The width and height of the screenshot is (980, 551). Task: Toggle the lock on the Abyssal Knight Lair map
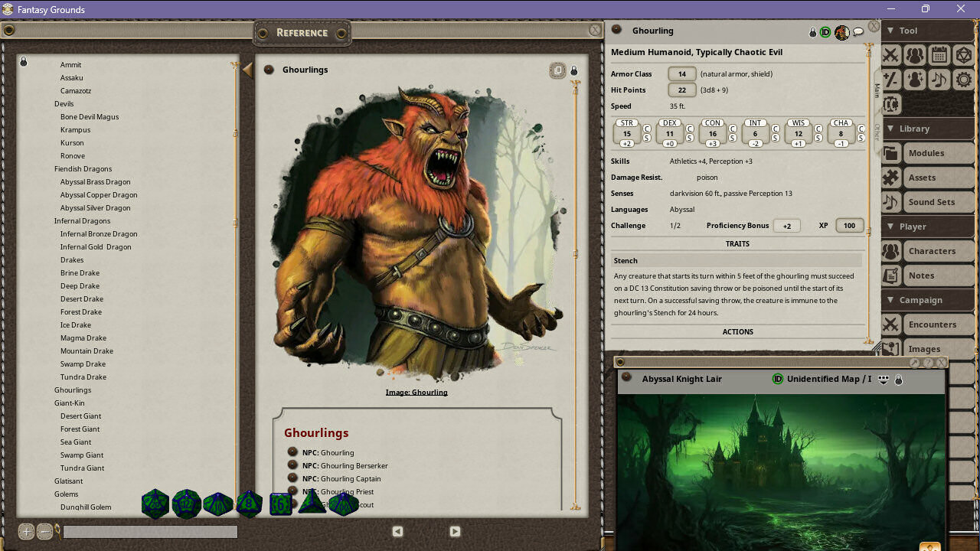[899, 379]
